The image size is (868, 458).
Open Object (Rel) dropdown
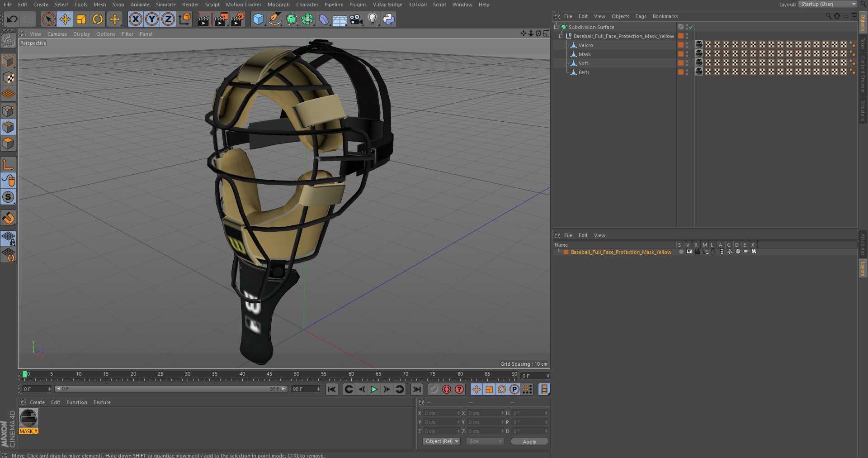coord(442,441)
